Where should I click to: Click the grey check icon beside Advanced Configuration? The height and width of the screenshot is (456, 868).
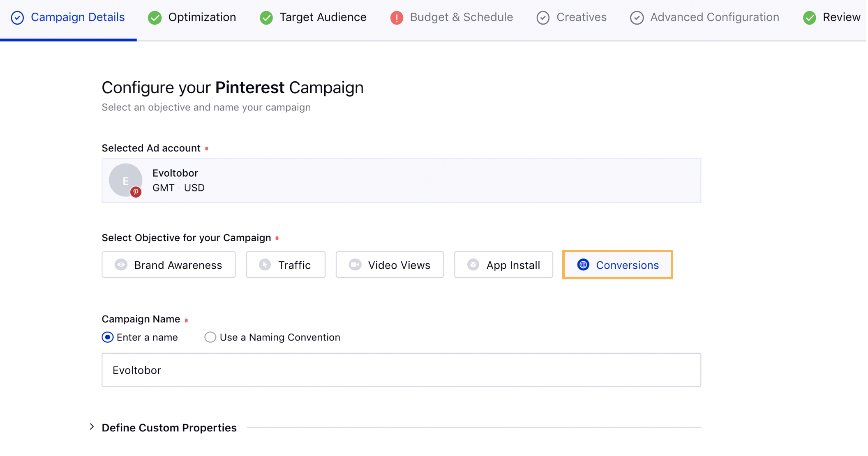coord(637,18)
